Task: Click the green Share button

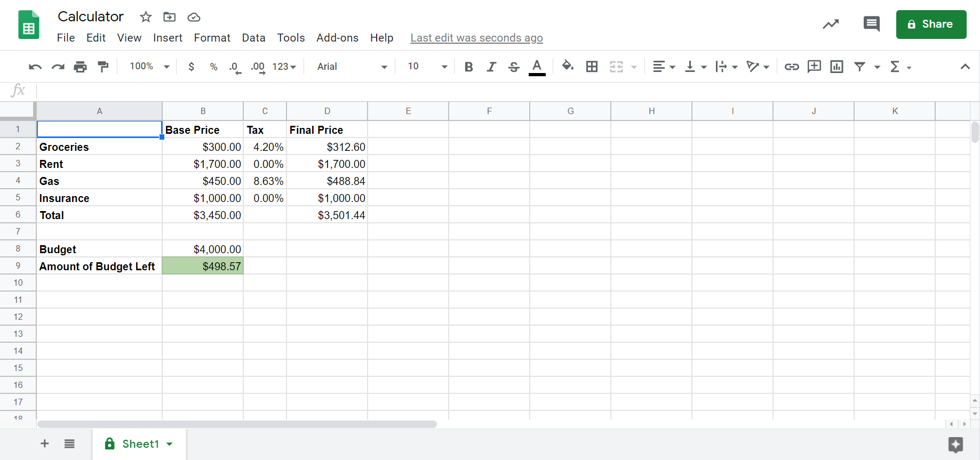Action: click(931, 25)
